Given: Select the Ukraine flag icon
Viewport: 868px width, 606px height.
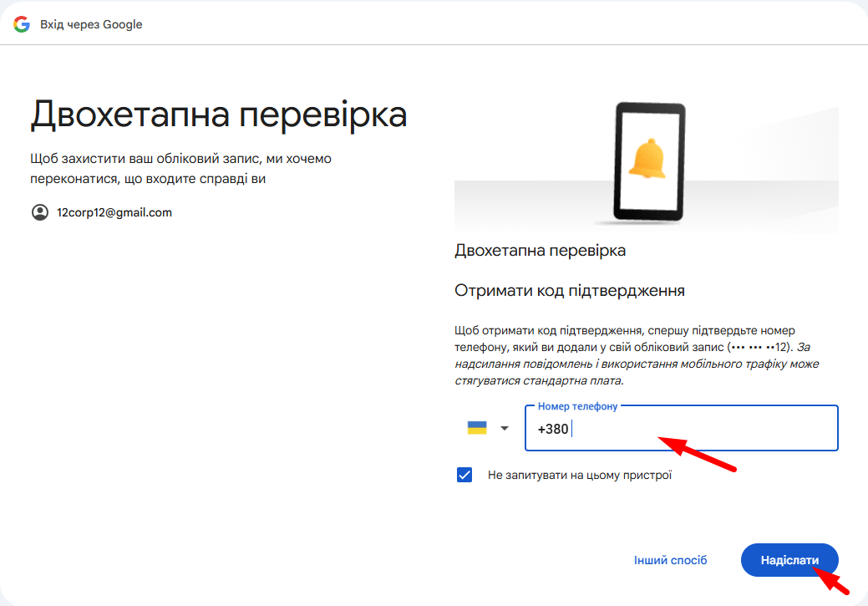Looking at the screenshot, I should (x=477, y=428).
